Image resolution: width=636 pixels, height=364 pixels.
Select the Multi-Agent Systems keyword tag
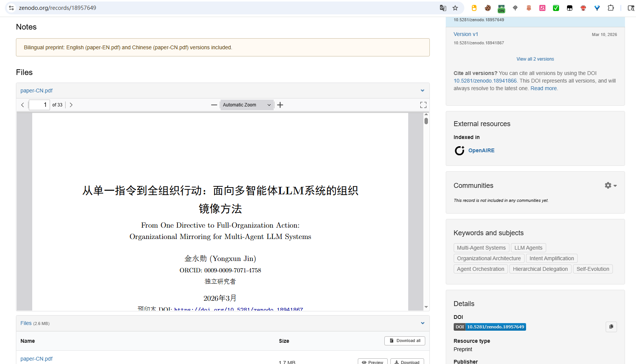[481, 248]
